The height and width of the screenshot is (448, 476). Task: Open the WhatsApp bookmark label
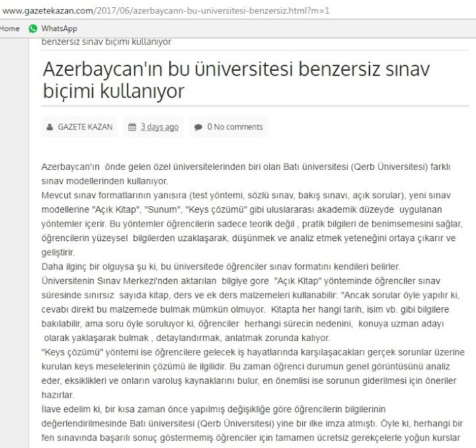[59, 28]
